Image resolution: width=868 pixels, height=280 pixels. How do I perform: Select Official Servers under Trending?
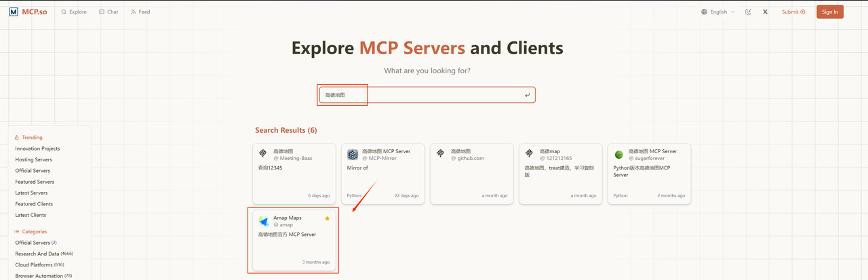click(x=33, y=171)
